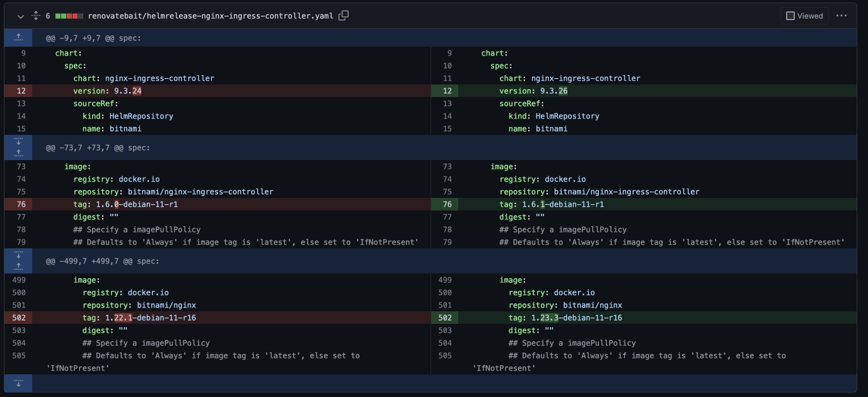The width and height of the screenshot is (868, 397).
Task: Expand lines upward above the @@ -499,7 hunk
Action: pos(18,265)
